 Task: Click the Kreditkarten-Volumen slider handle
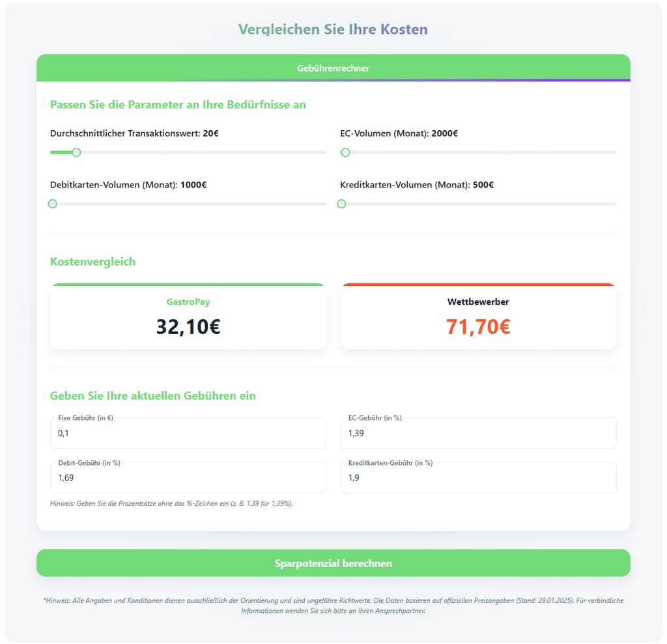pos(341,204)
